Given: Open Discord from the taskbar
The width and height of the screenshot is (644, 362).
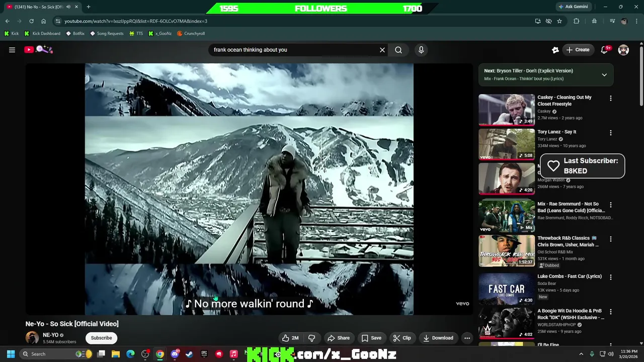Looking at the screenshot, I should coord(175,354).
